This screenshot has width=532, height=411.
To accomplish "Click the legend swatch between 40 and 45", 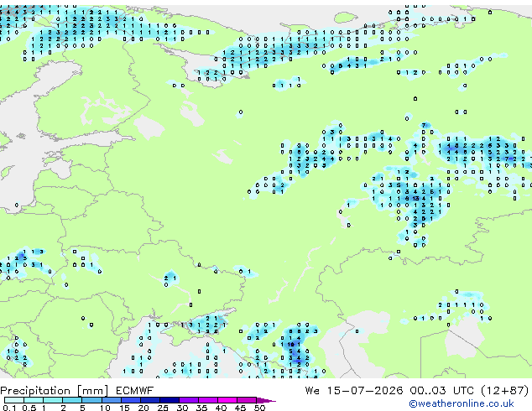I will click(227, 400).
